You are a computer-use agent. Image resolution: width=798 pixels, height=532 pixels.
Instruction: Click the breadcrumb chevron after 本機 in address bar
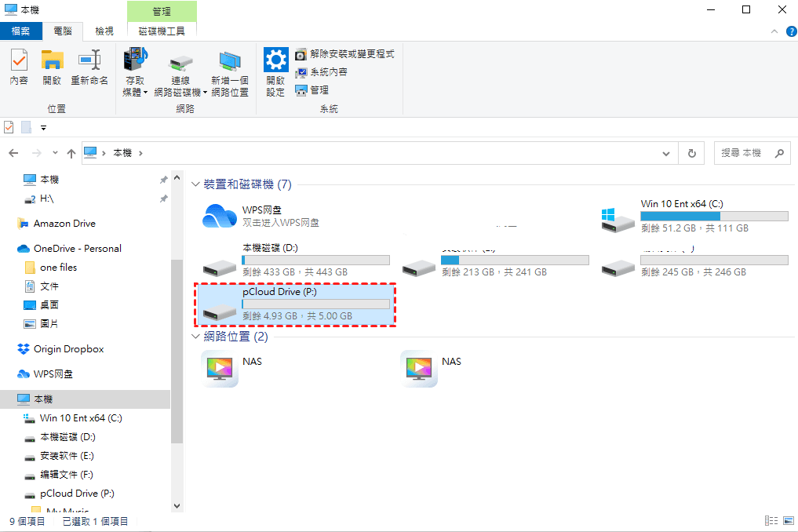(140, 153)
